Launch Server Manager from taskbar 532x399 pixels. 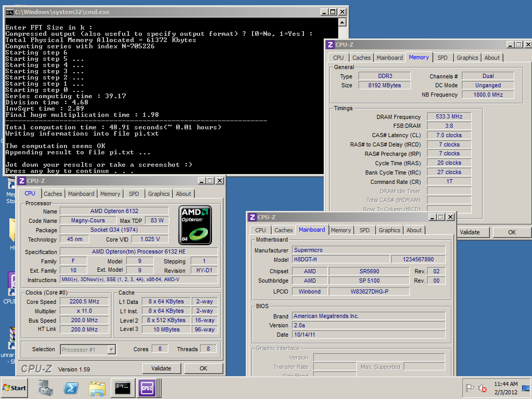coord(46,388)
